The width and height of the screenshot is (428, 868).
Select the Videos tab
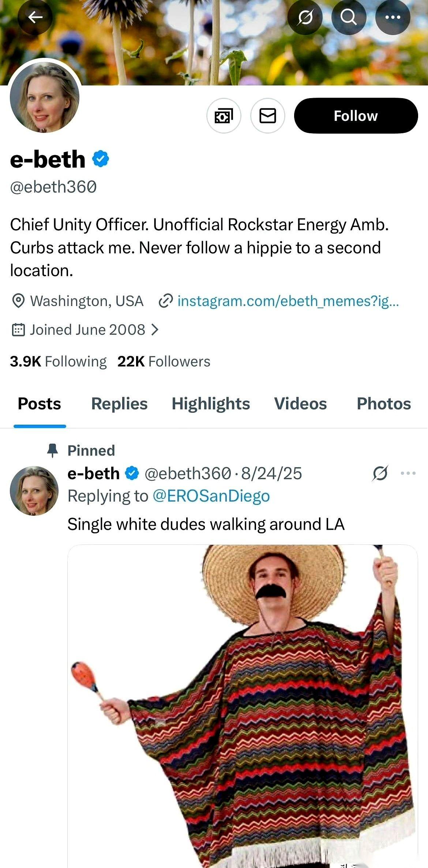(x=300, y=404)
